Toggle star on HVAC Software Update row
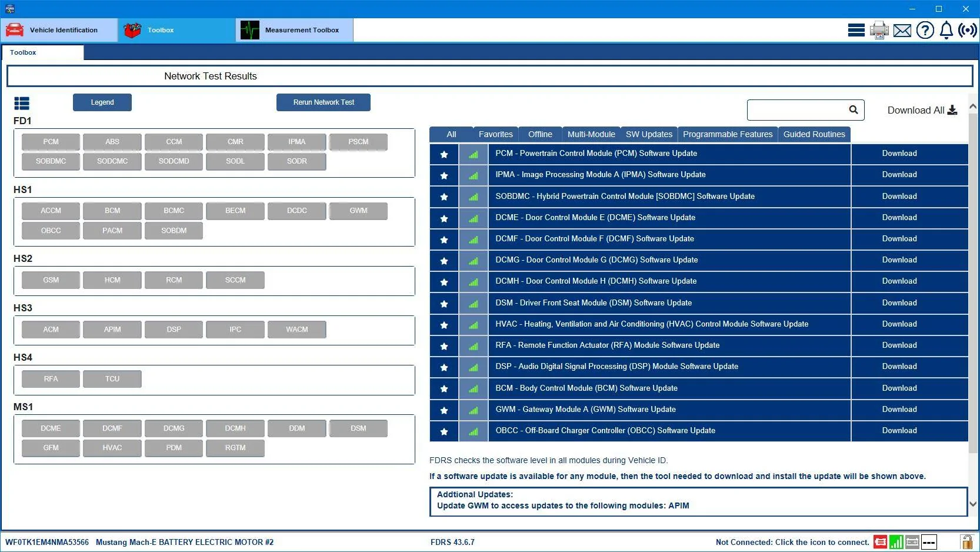This screenshot has height=552, width=980. point(444,325)
